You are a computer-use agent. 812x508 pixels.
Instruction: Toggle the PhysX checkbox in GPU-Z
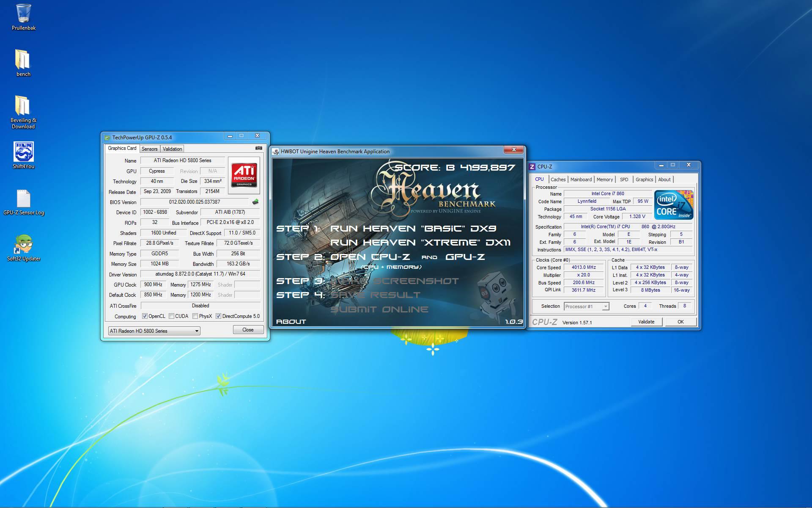tap(195, 316)
